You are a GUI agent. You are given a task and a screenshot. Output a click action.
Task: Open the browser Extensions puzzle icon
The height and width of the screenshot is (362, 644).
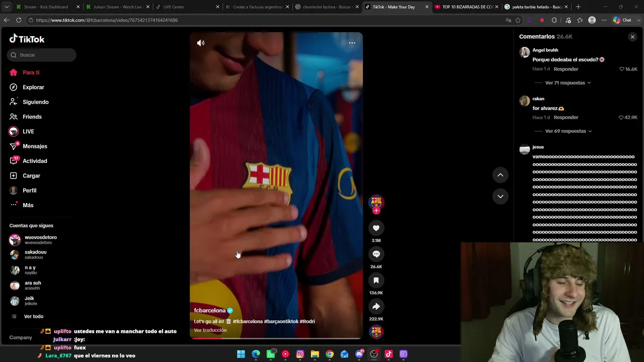click(554, 20)
